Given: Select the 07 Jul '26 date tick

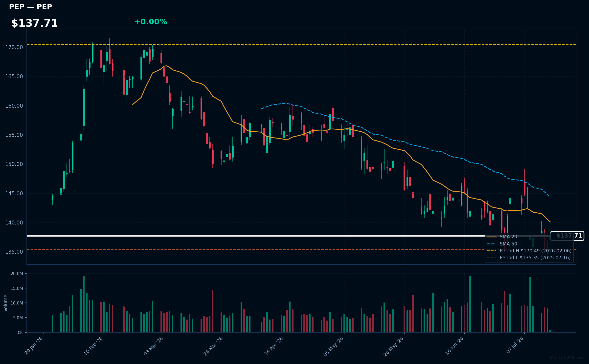Looking at the screenshot, I should click(515, 345).
